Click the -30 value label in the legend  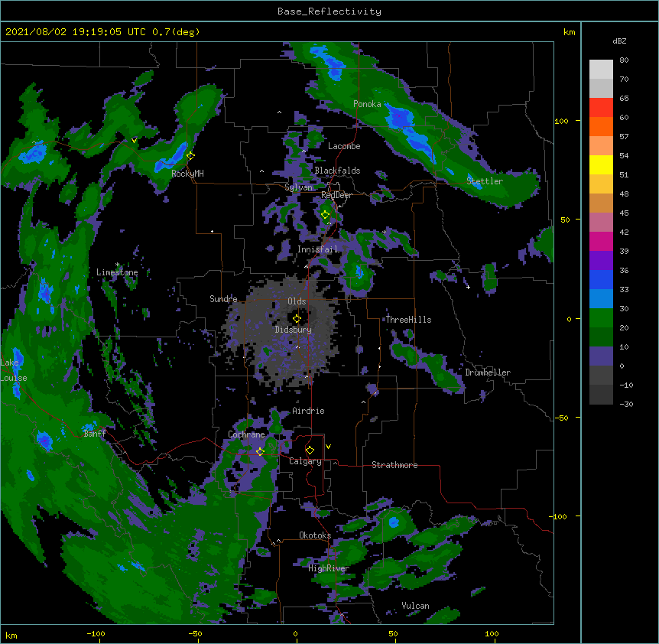[x=626, y=405]
